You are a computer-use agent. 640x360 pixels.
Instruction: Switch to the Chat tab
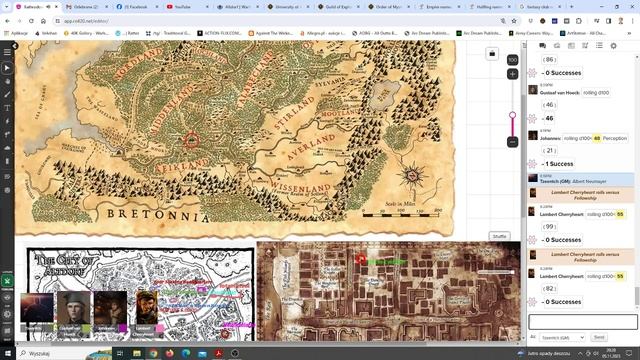click(542, 46)
